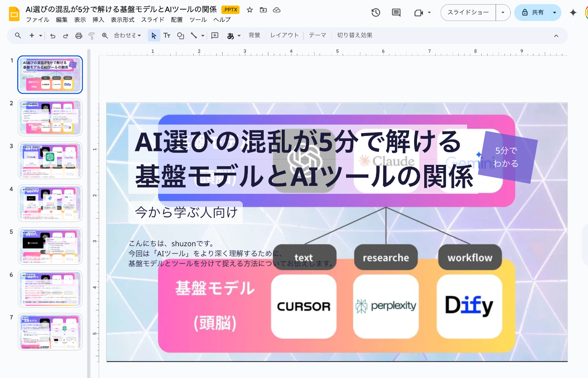Open the comments icon
This screenshot has height=378, width=588.
[x=396, y=13]
